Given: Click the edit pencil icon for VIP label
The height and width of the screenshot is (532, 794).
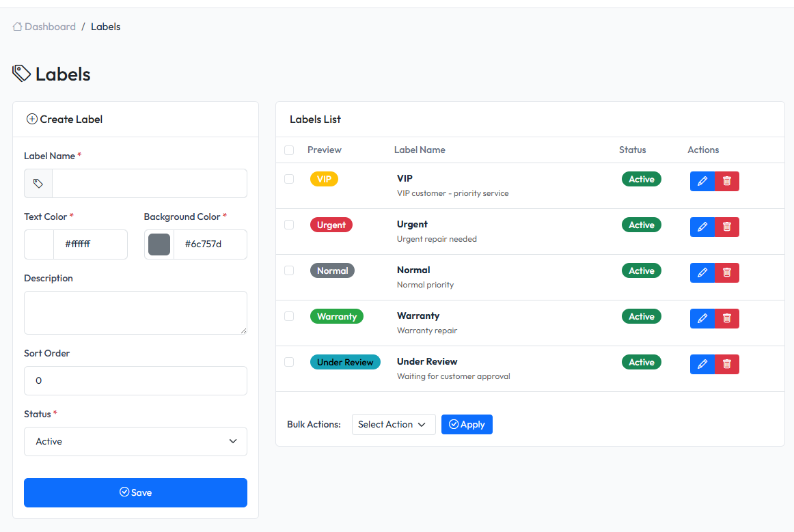Looking at the screenshot, I should pos(702,181).
